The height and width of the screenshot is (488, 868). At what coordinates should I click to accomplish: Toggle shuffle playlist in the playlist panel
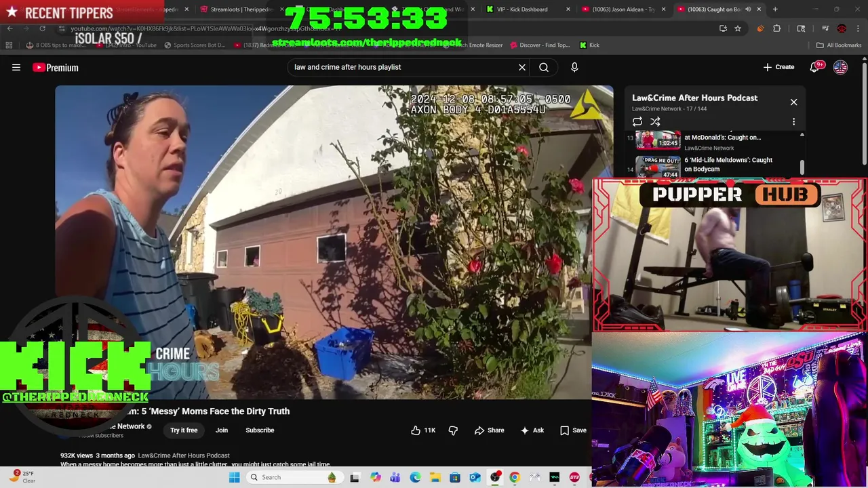655,122
